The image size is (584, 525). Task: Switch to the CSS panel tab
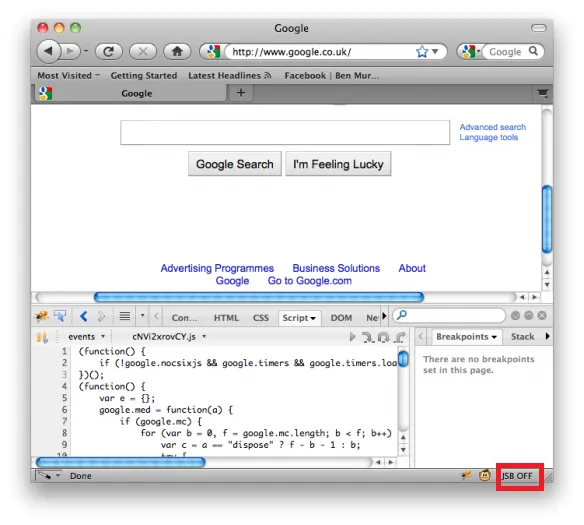pyautogui.click(x=261, y=318)
